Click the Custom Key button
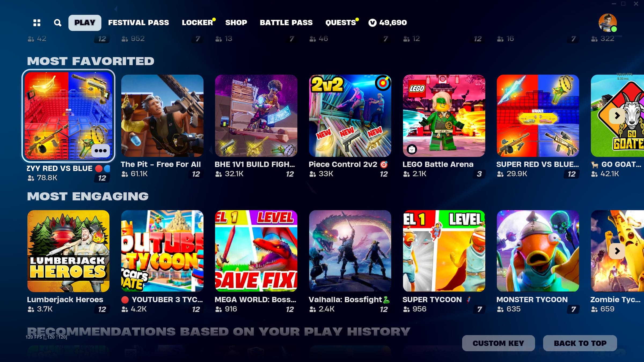 click(x=498, y=343)
